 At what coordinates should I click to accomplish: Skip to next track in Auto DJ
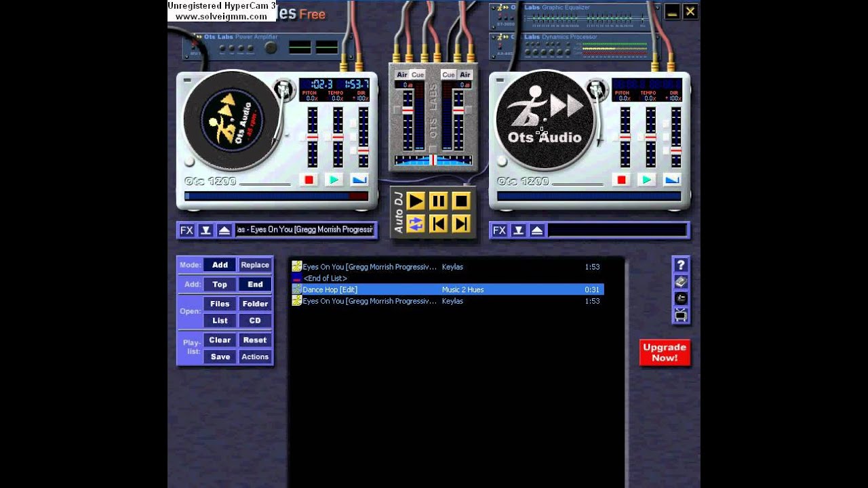[x=461, y=224]
